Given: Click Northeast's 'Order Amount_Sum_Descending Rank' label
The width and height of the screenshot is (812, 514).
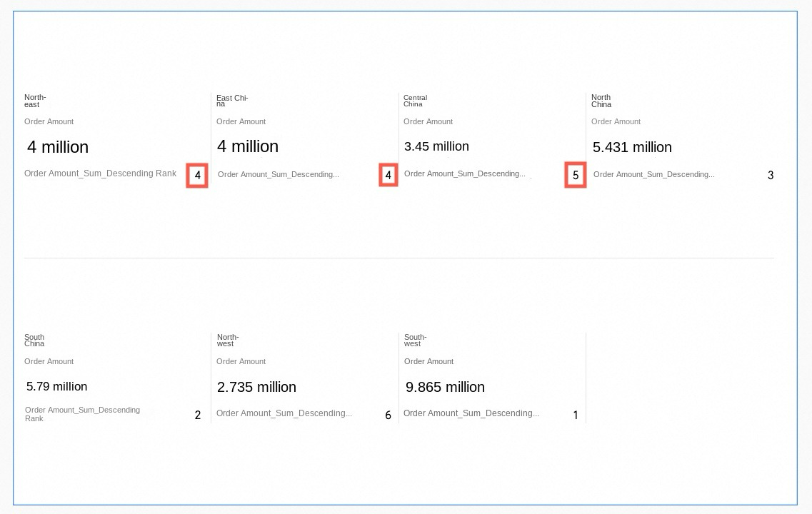Looking at the screenshot, I should (x=100, y=173).
